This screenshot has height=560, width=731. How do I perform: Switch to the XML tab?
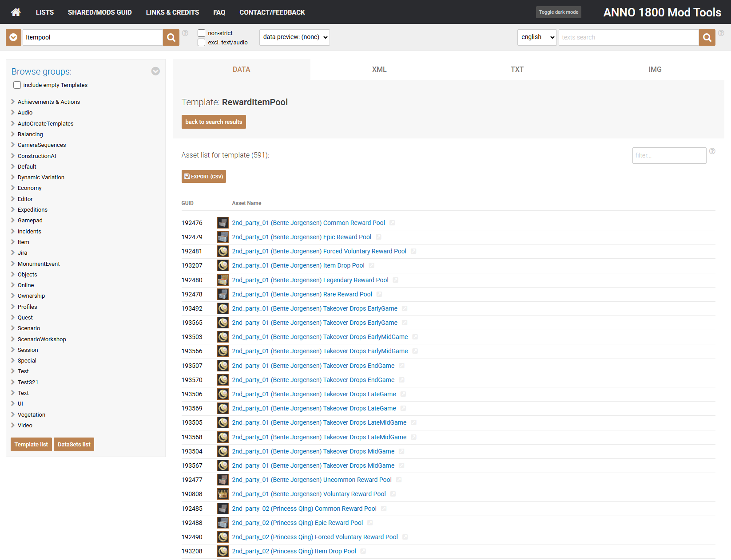coord(379,70)
